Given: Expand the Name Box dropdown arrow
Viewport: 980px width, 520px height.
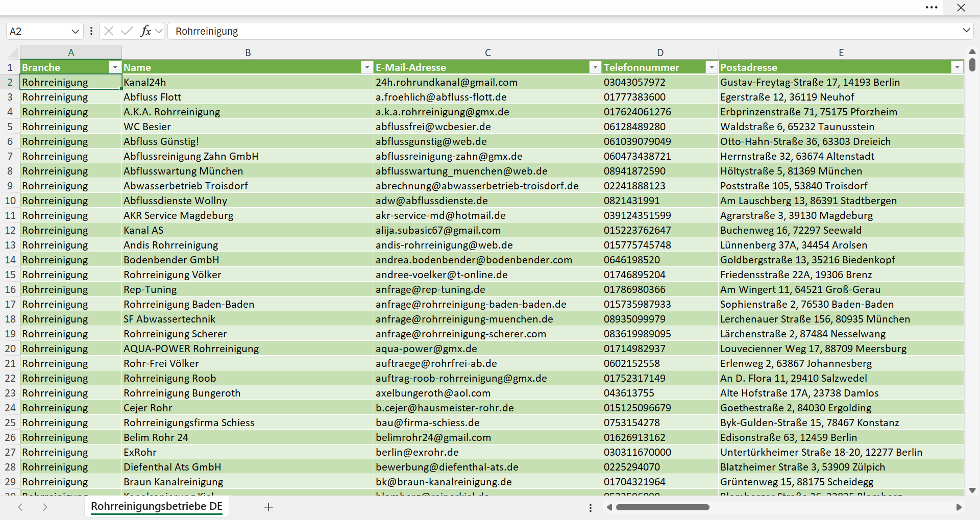Looking at the screenshot, I should pyautogui.click(x=75, y=31).
